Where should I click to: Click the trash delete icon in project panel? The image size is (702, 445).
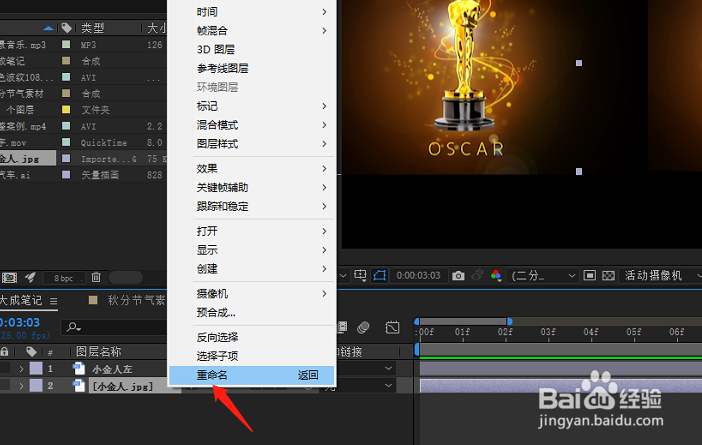tap(96, 278)
